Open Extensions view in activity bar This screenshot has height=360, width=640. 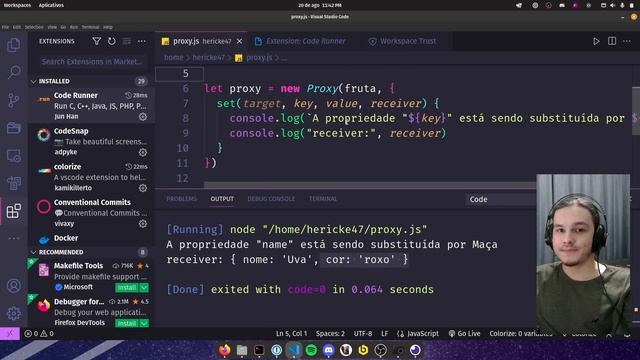pyautogui.click(x=13, y=211)
